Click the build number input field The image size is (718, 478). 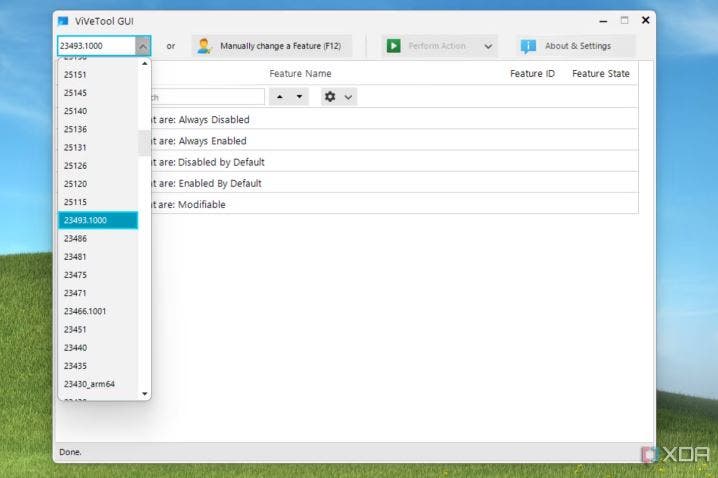pyautogui.click(x=97, y=46)
